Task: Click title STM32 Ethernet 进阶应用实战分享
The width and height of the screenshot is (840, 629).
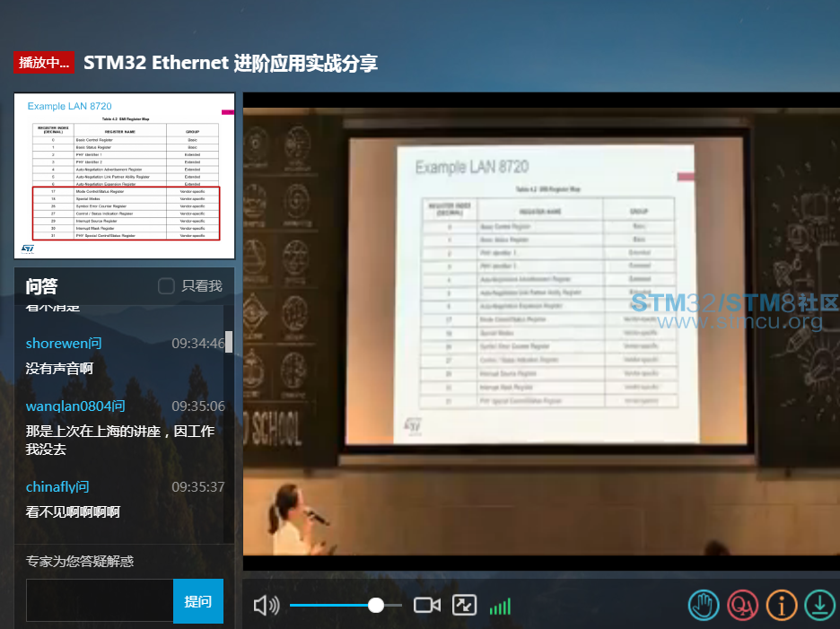Action: pyautogui.click(x=231, y=63)
